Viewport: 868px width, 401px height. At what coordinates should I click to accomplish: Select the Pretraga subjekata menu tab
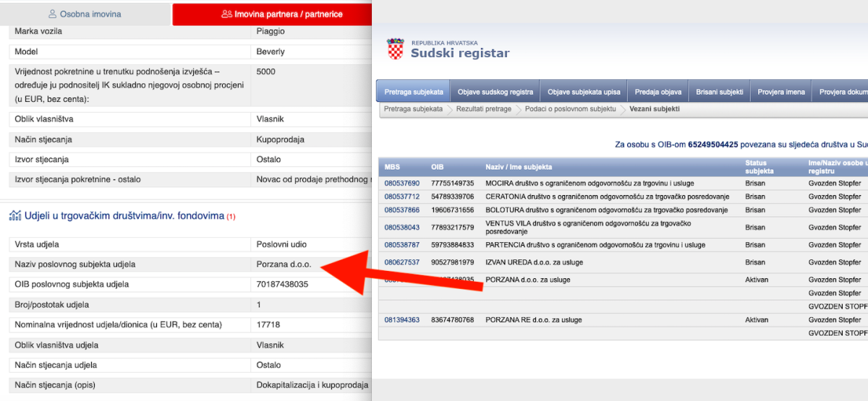[x=413, y=92]
